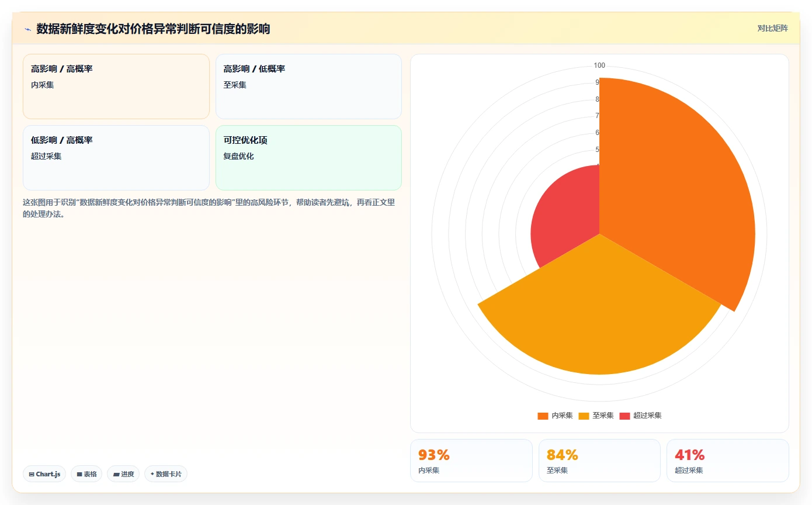Click the 数据卡片 tag chip
The height and width of the screenshot is (505, 812).
[166, 474]
